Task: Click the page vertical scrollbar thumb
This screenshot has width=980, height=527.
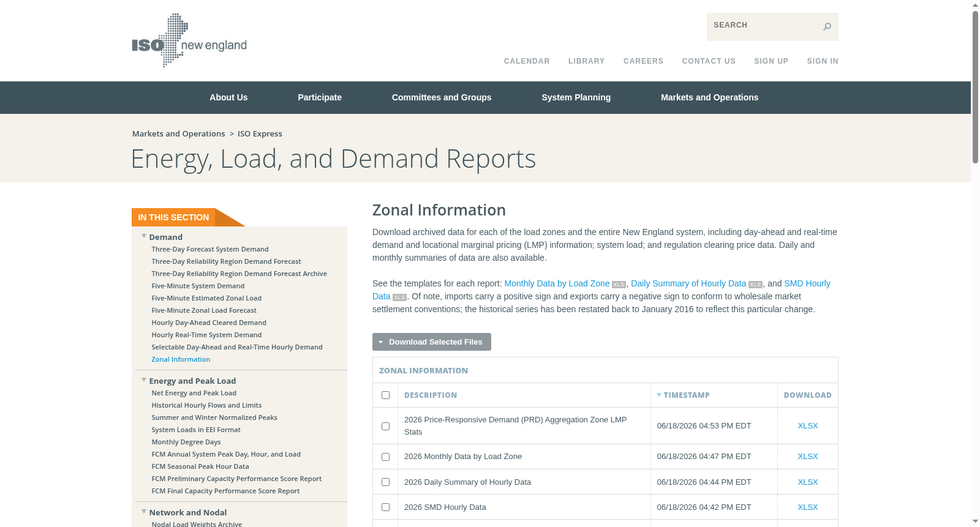Action: pyautogui.click(x=975, y=87)
